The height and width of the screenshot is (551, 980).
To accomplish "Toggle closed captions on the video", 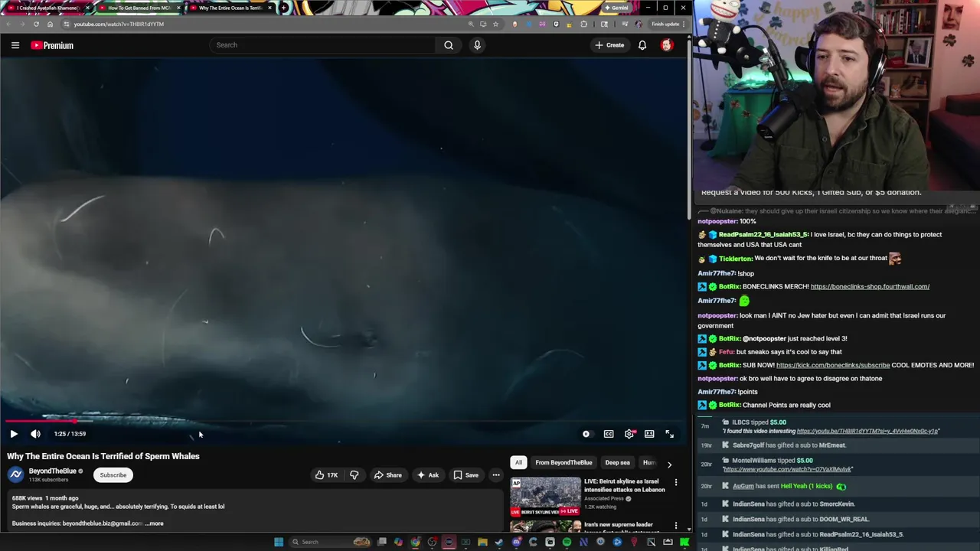I will [609, 434].
